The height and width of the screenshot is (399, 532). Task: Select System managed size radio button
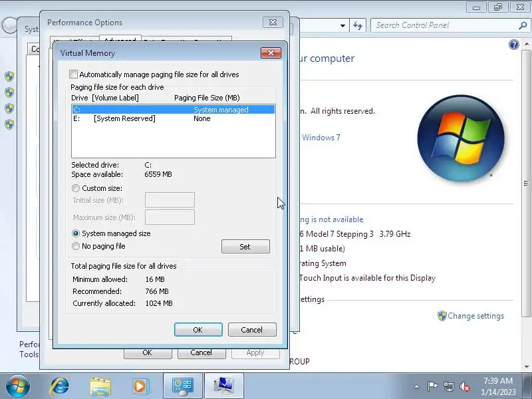(76, 233)
